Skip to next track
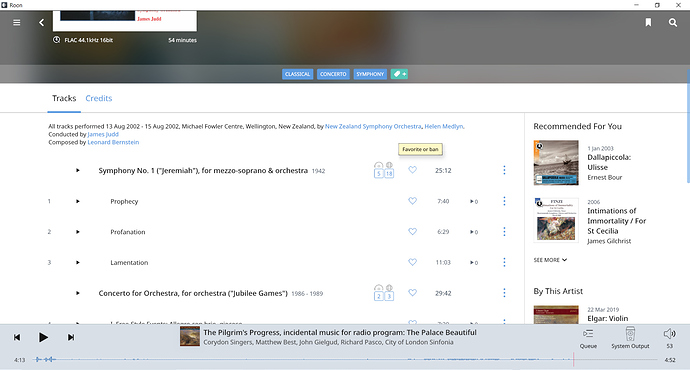Image resolution: width=690 pixels, height=370 pixels. [x=70, y=337]
